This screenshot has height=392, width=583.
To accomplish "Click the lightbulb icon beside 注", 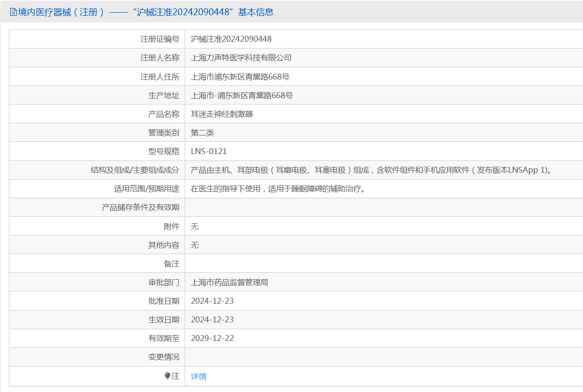I will 167,376.
